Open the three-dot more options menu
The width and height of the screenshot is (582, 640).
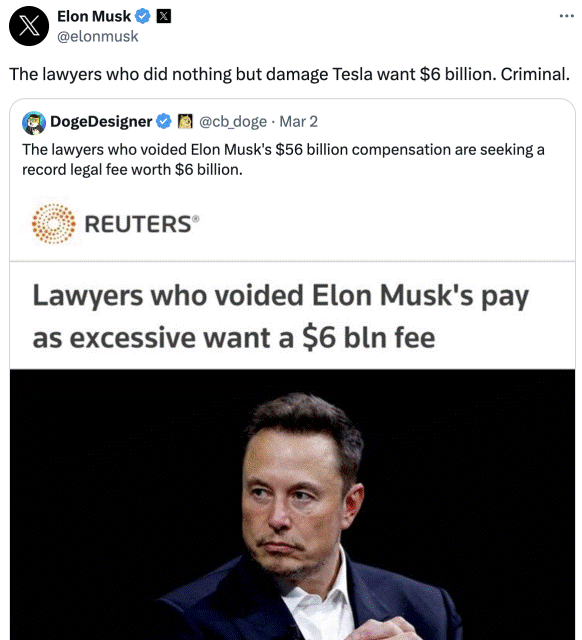click(x=566, y=16)
